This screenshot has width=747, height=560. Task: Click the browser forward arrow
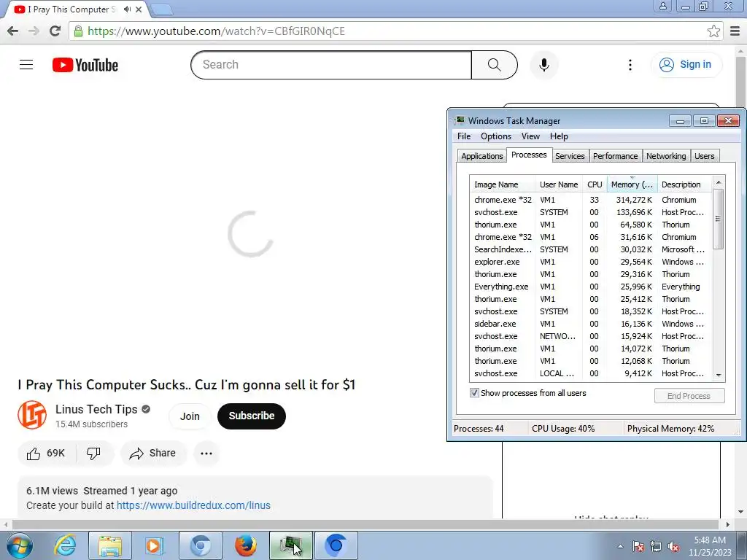coord(34,31)
